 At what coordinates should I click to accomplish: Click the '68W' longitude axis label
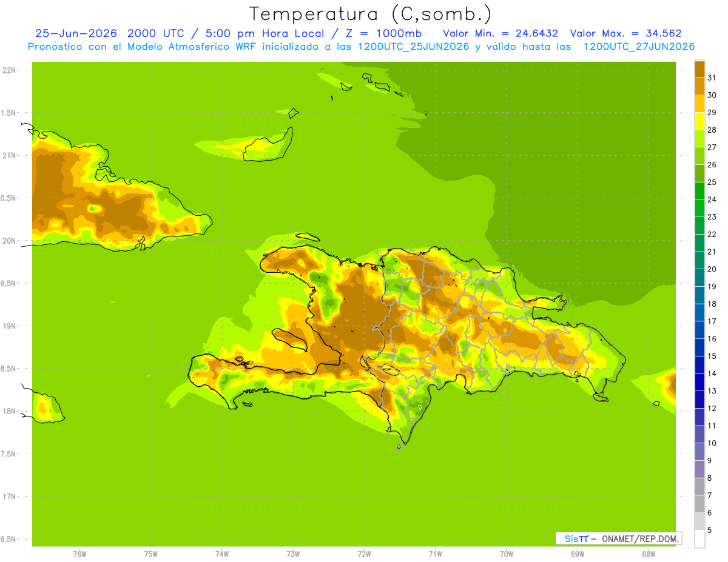point(649,554)
